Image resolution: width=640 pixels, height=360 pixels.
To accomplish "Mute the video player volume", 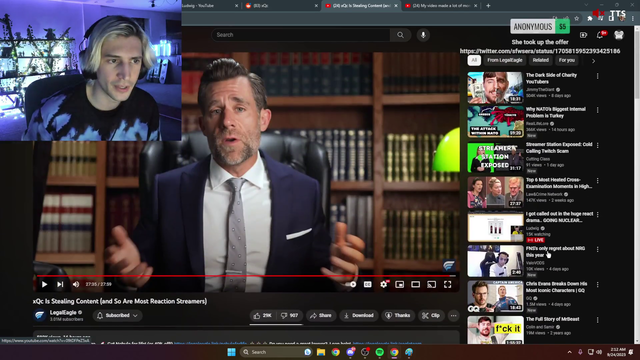I will 76,284.
